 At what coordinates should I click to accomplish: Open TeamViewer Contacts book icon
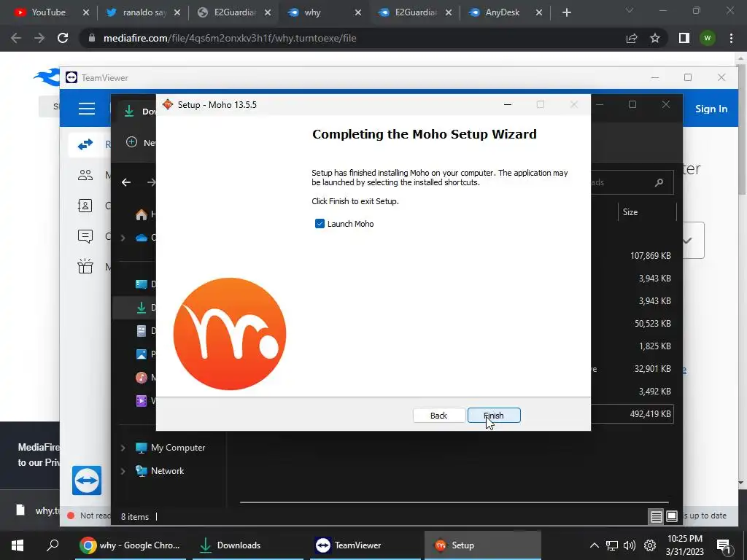pos(85,205)
